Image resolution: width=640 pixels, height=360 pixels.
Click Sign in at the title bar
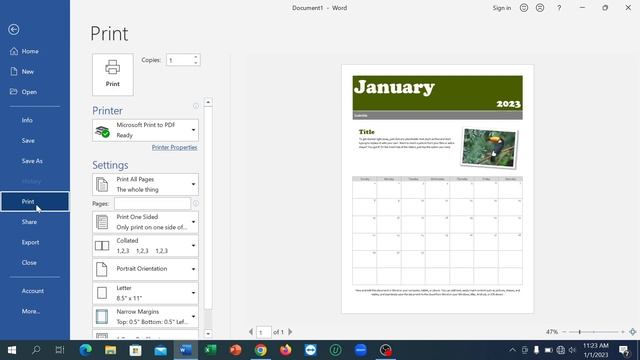click(502, 8)
